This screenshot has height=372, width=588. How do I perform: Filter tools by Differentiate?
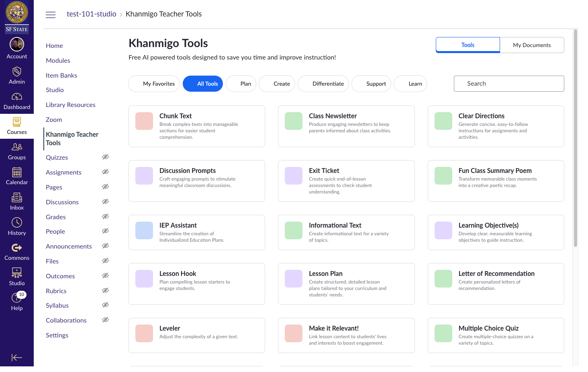click(323, 84)
